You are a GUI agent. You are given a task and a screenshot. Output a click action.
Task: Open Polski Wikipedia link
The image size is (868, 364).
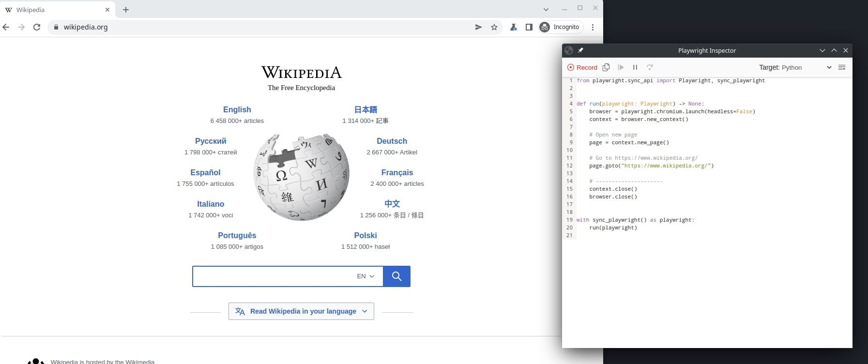pos(365,235)
